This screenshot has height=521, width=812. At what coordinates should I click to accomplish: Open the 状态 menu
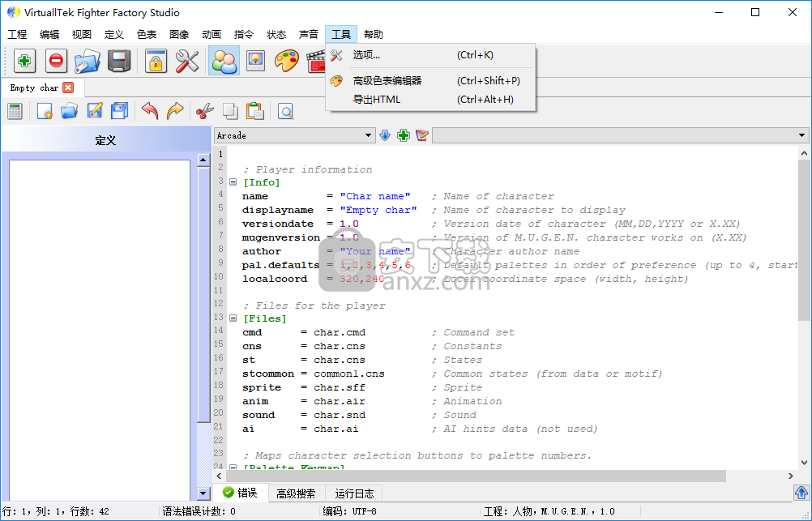[276, 35]
